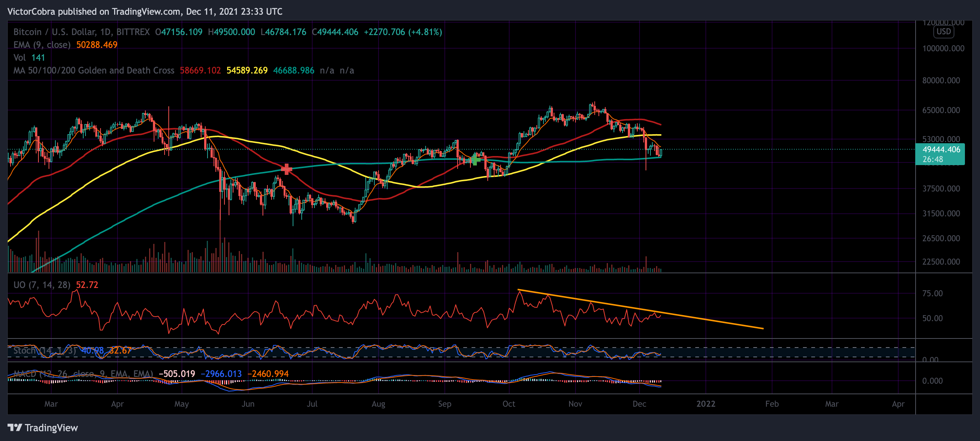Click the USD currency badge
The width and height of the screenshot is (980, 441).
point(943,32)
